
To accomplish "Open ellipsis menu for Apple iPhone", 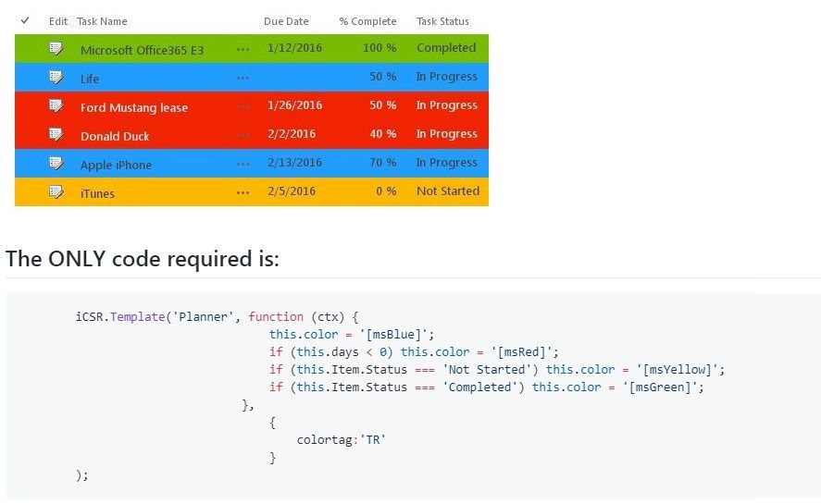I will [x=243, y=165].
